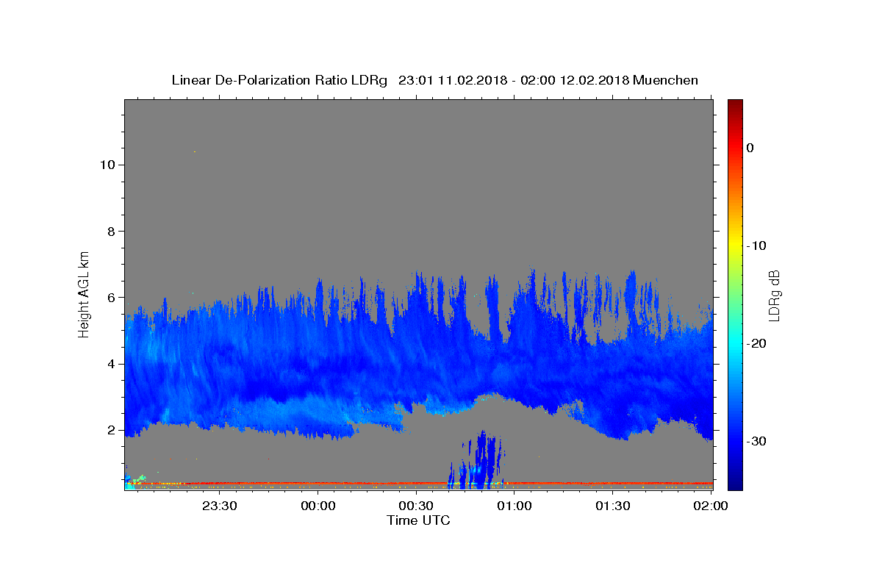Click the '01:00' time tick label
This screenshot has height=588, width=882.
pos(514,506)
